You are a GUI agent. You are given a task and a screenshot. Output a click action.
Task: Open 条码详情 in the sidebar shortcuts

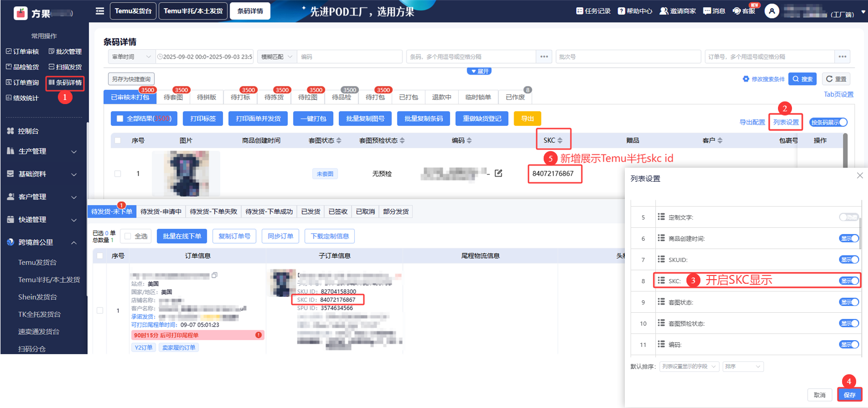65,82
